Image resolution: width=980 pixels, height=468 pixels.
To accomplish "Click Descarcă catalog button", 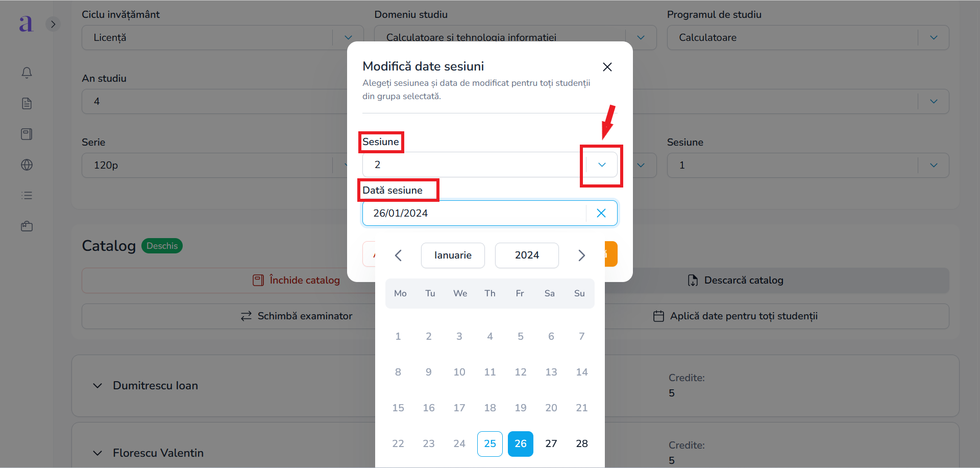I will [x=735, y=280].
